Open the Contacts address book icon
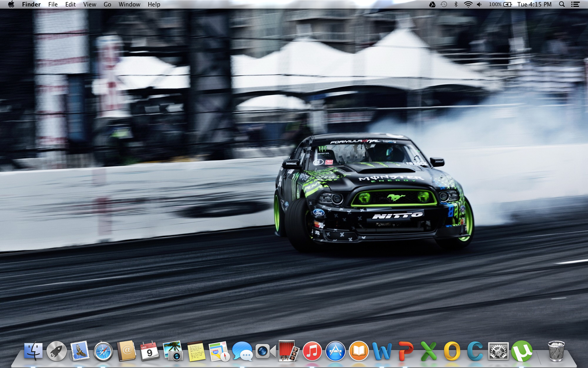 (x=127, y=351)
